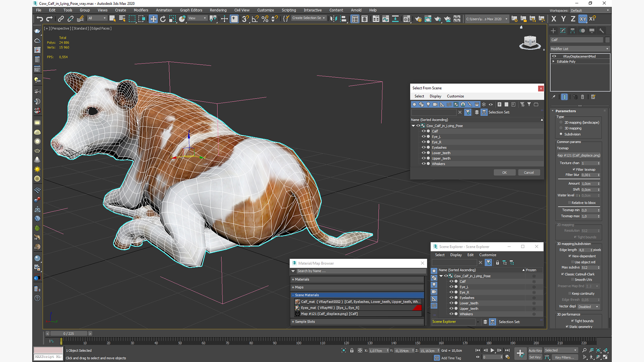Image resolution: width=644 pixels, height=362 pixels.
Task: Toggle the Angle Snap icon
Action: point(255,19)
